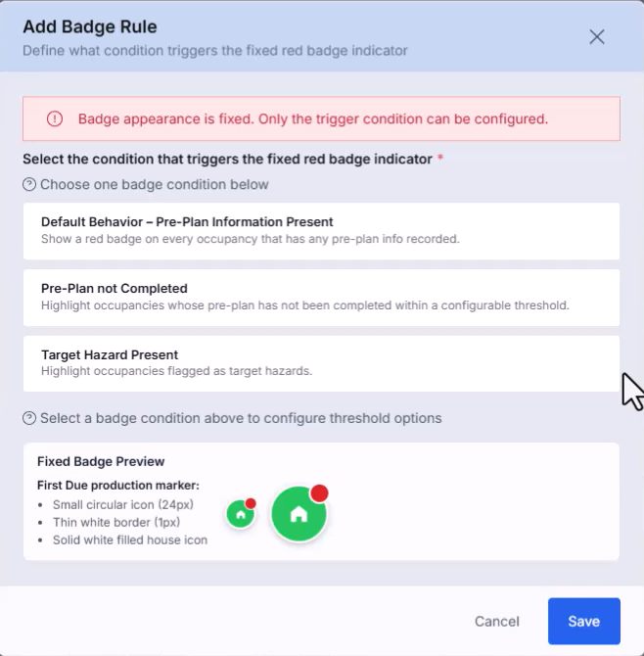Click the red badge dot on small marker
This screenshot has height=656, width=644.
251,503
